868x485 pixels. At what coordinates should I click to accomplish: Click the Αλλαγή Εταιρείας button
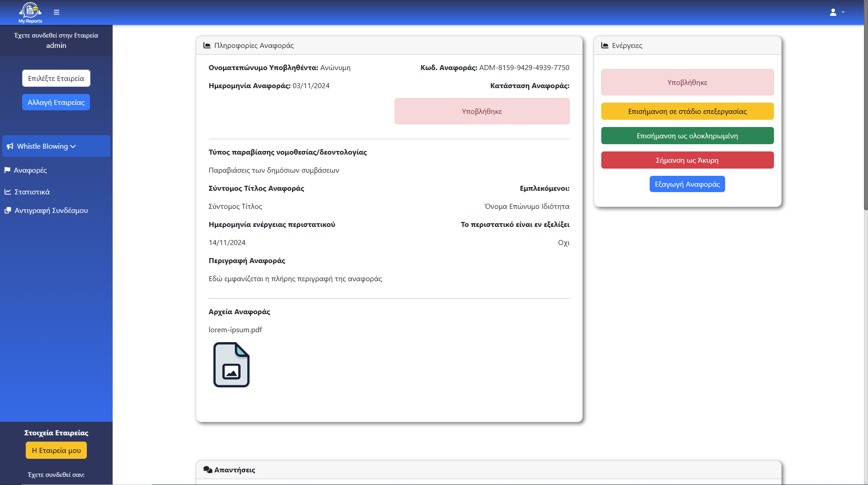point(56,103)
